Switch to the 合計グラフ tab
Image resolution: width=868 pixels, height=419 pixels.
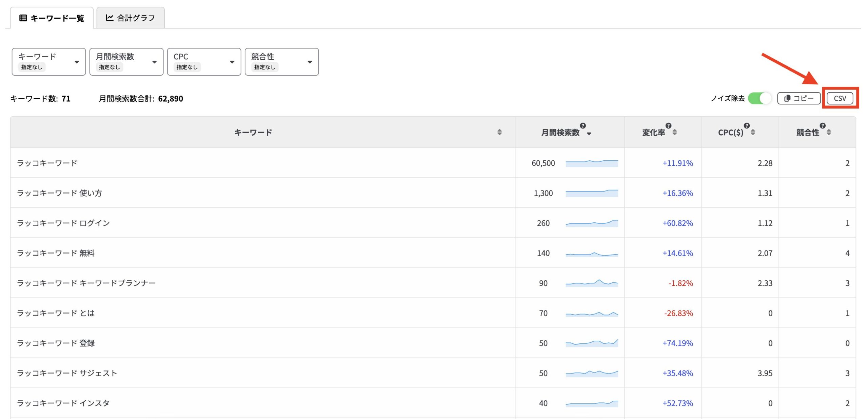click(x=130, y=18)
